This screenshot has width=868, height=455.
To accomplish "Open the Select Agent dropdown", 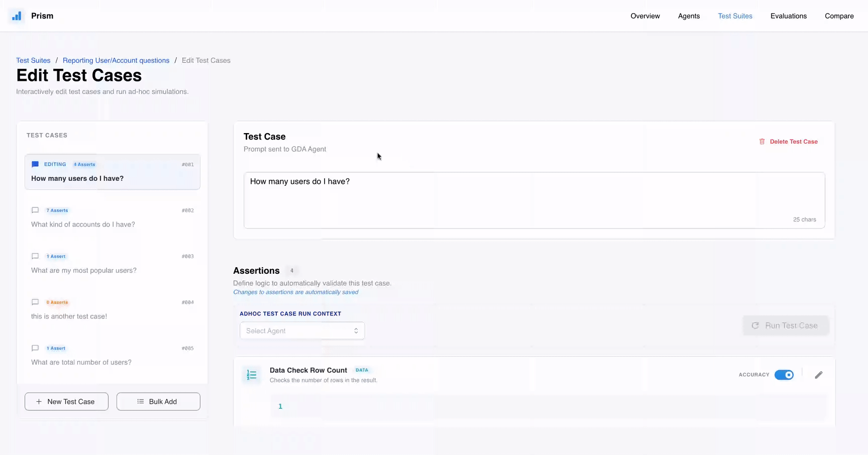I will pyautogui.click(x=302, y=331).
